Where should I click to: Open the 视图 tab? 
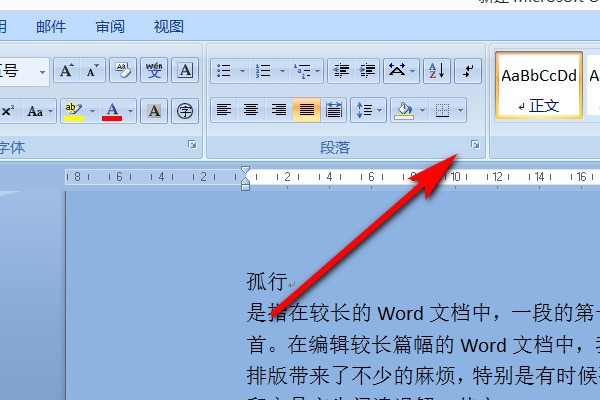click(169, 27)
